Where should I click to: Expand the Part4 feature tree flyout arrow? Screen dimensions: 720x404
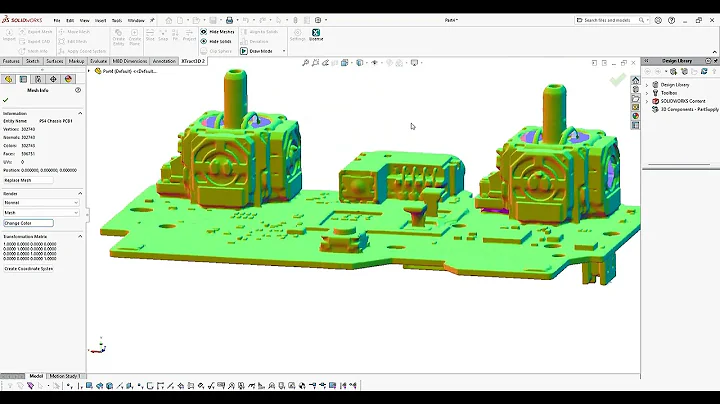point(90,71)
